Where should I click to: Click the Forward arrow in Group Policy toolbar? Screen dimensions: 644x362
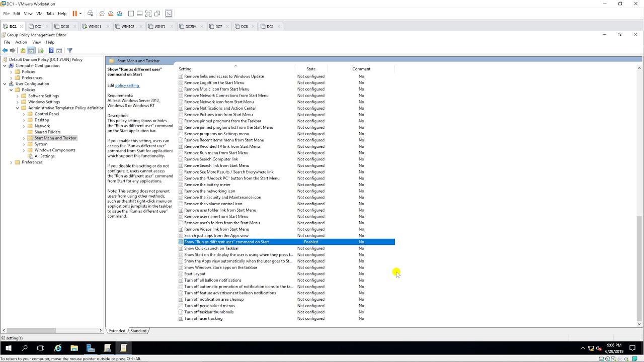13,50
